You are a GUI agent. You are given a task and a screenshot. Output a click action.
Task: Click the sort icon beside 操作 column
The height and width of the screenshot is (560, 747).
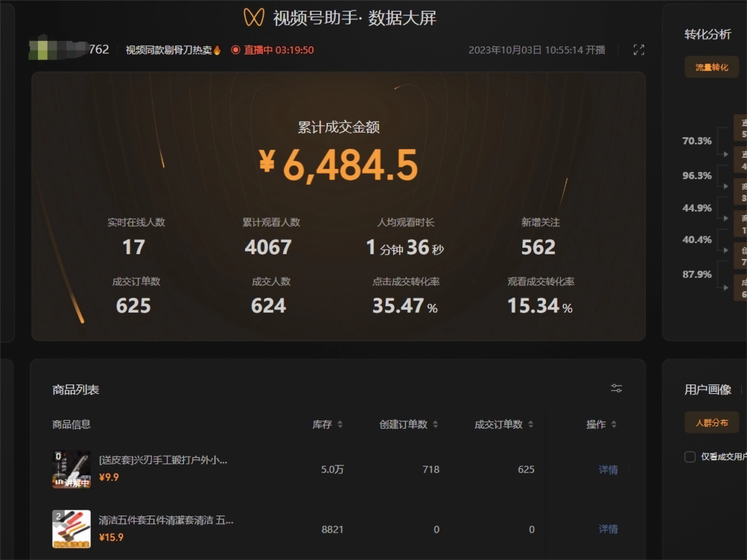pos(616,424)
